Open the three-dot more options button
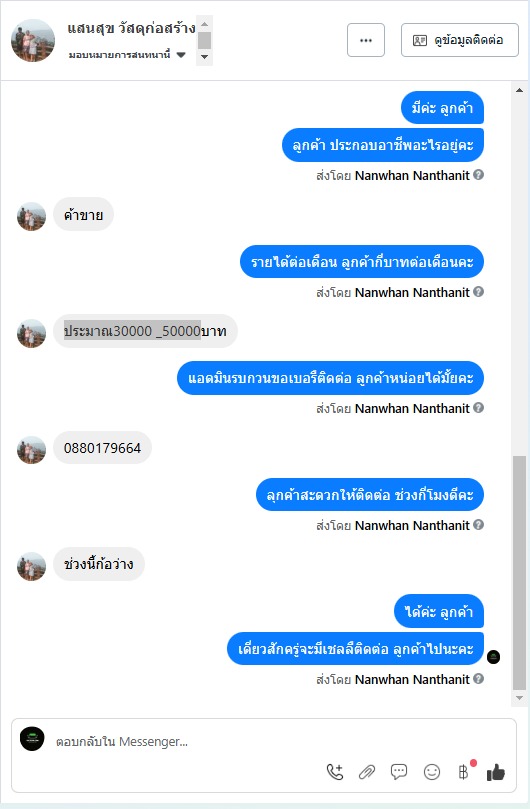The width and height of the screenshot is (530, 809). pyautogui.click(x=366, y=40)
